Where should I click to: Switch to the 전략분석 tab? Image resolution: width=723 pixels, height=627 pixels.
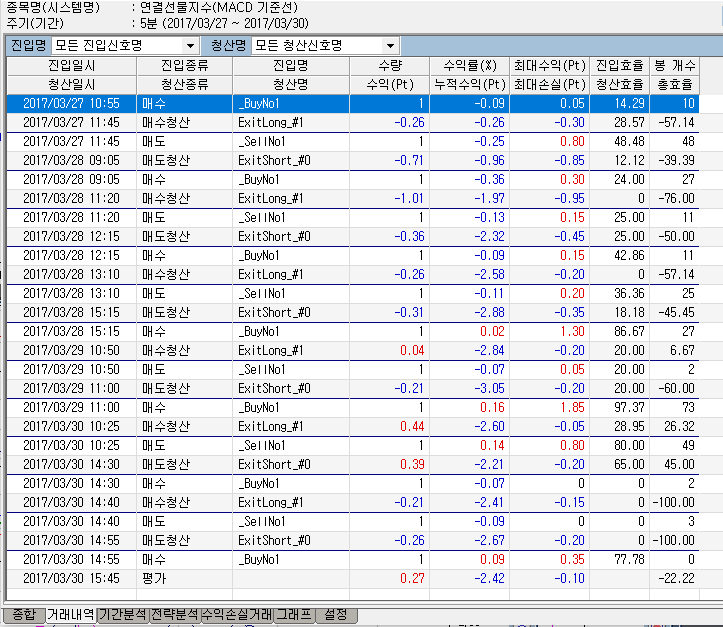coord(175,615)
